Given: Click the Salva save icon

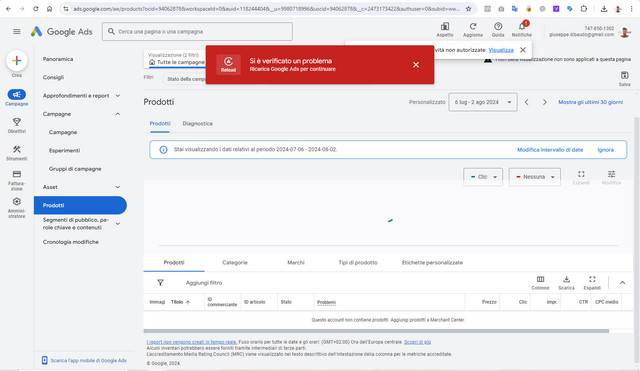Looking at the screenshot, I should (624, 75).
